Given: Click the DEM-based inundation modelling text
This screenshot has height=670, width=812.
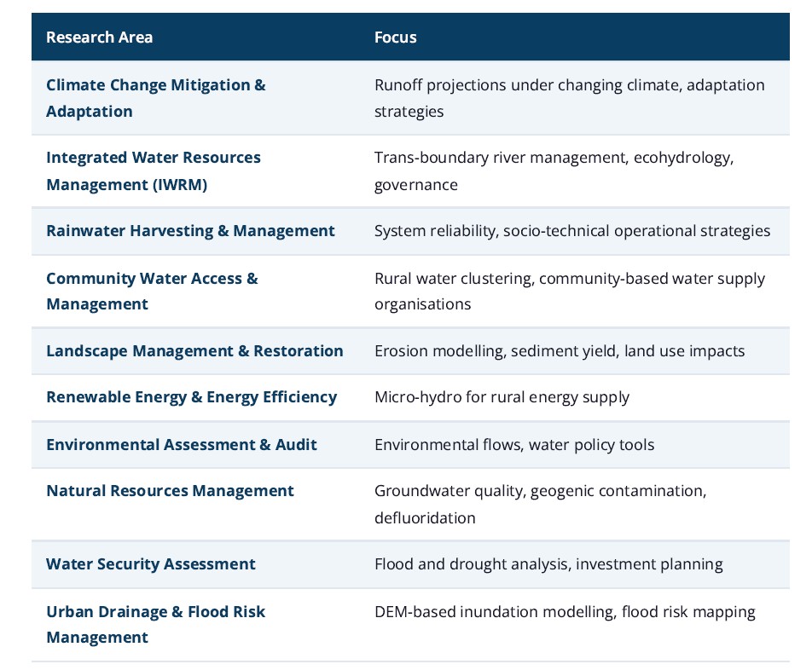Looking at the screenshot, I should 564,612.
